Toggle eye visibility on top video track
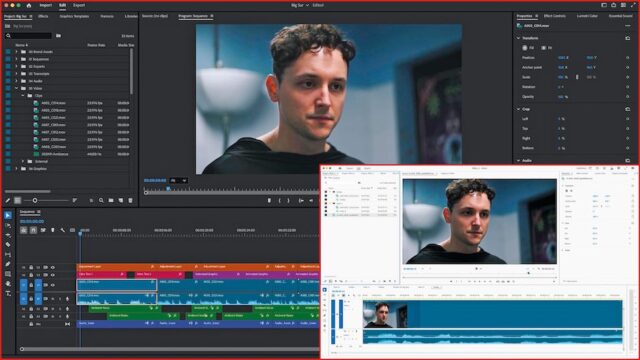Image resolution: width=640 pixels, height=360 pixels. pos(53,267)
